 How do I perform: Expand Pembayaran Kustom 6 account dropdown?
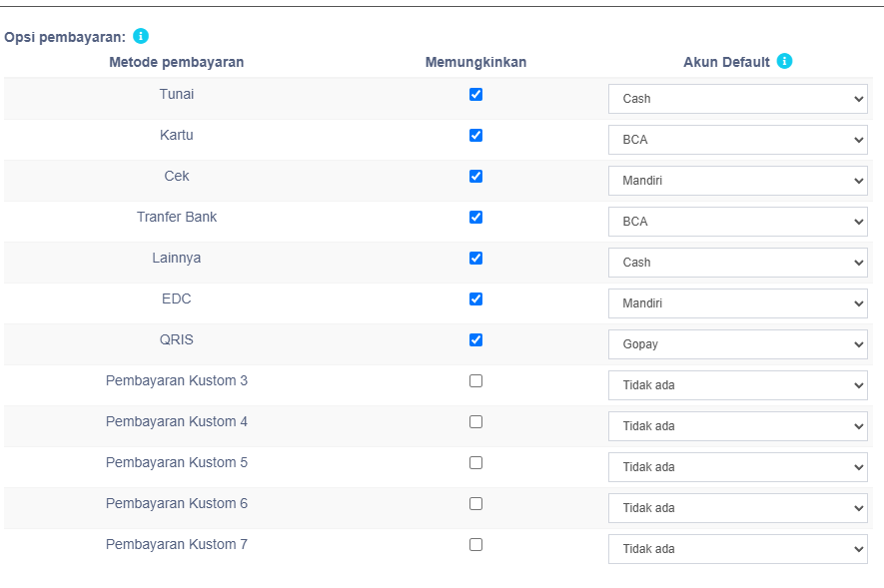(x=737, y=508)
